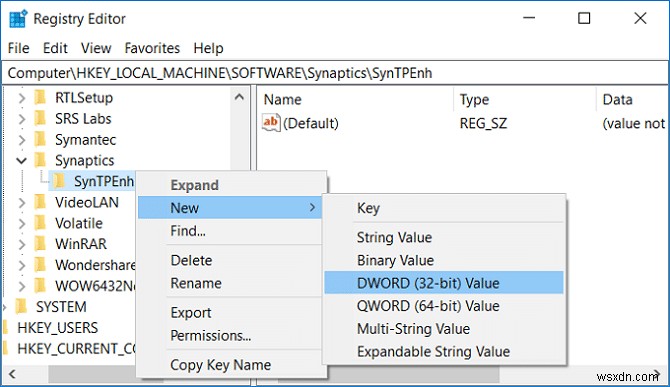This screenshot has height=387, width=670.
Task: Click the VideoLAN folder icon
Action: click(x=40, y=202)
